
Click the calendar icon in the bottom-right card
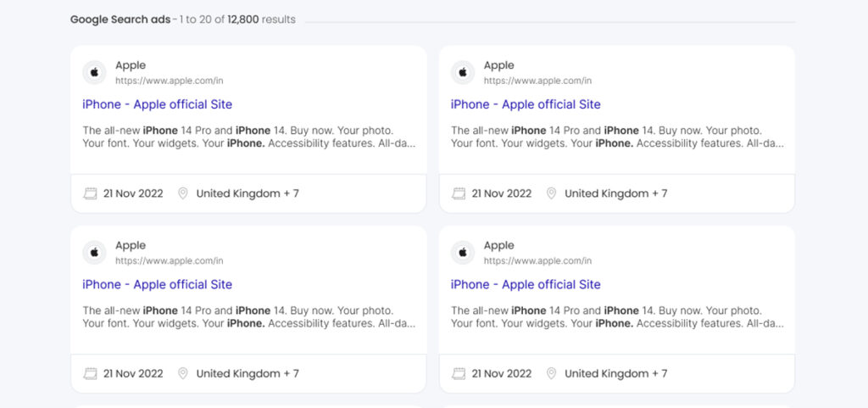click(x=459, y=373)
